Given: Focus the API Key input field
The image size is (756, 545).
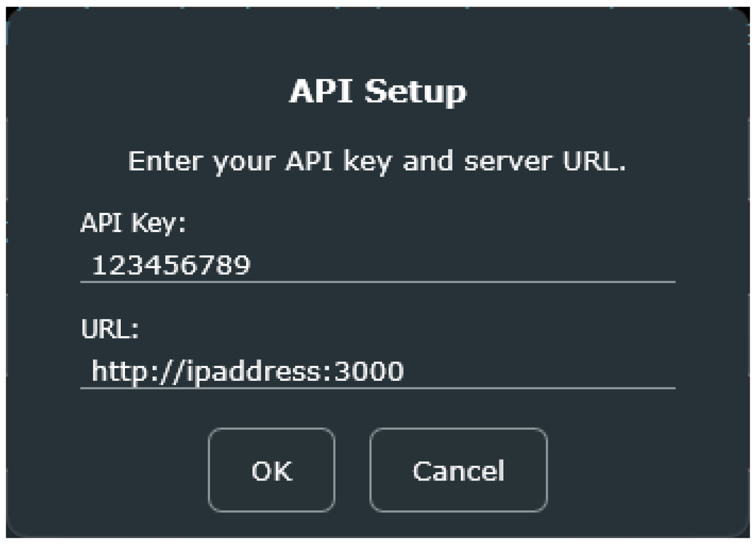Looking at the screenshot, I should coord(378,265).
